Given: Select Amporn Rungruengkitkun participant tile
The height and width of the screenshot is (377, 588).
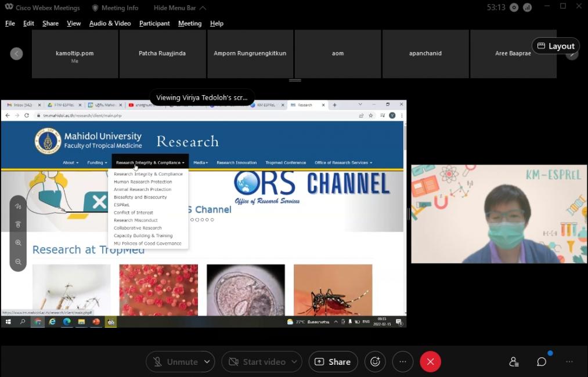Looking at the screenshot, I should 250,54.
